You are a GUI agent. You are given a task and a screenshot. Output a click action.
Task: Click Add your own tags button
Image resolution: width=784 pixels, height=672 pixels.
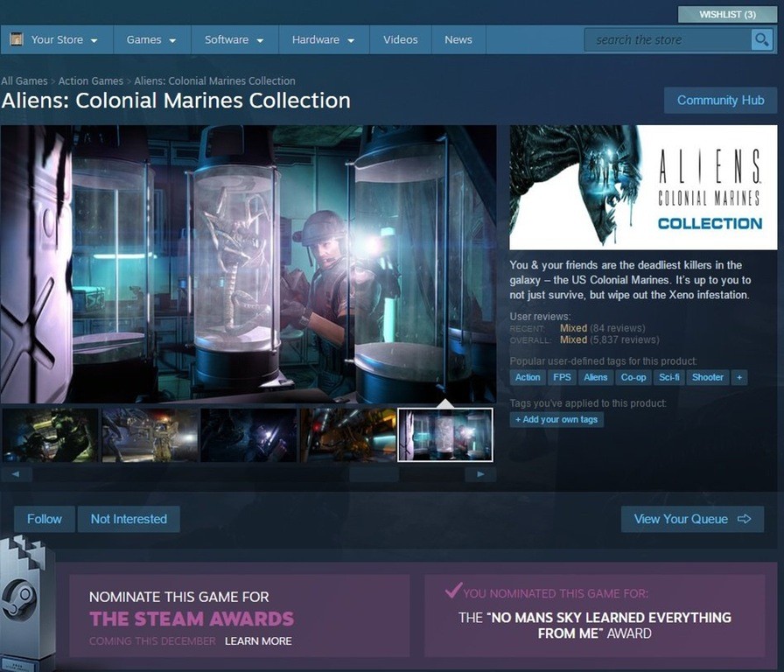tap(556, 419)
